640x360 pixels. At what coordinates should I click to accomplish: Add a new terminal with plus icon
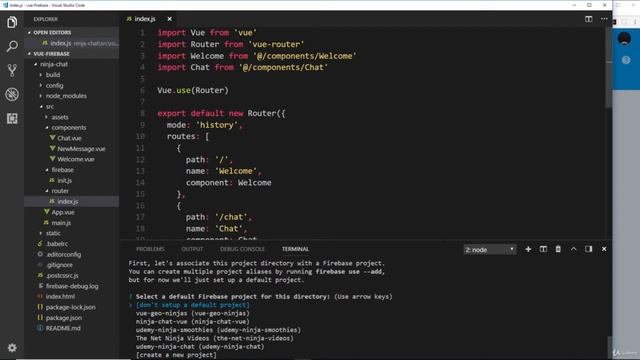528,249
